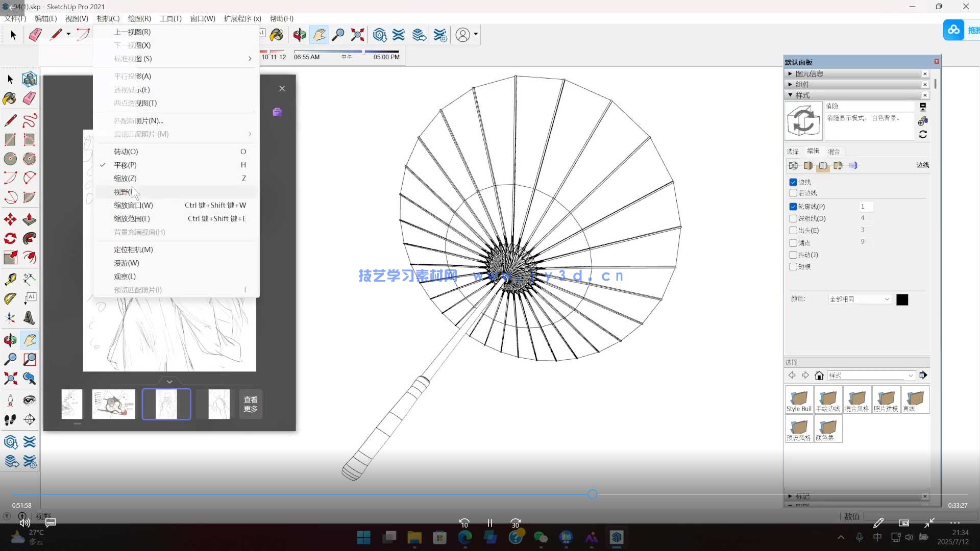Image resolution: width=980 pixels, height=551 pixels.
Task: Expand the 图元信息 panel section
Action: pyautogui.click(x=810, y=73)
